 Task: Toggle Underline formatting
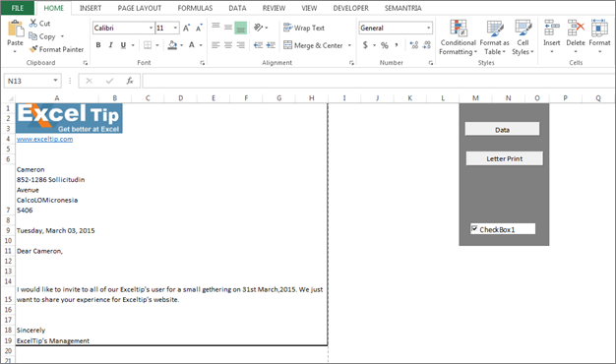click(123, 45)
